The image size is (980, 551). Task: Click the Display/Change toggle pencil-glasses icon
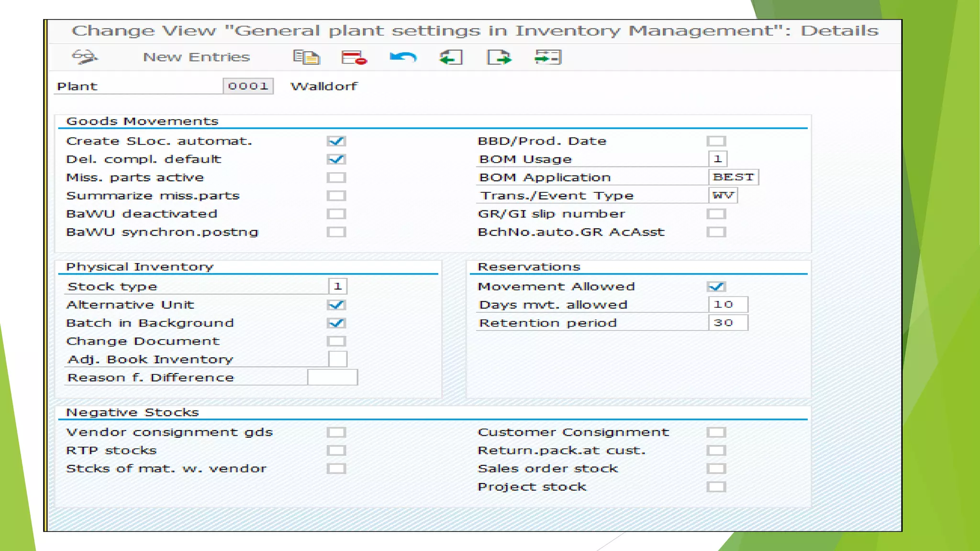(85, 57)
